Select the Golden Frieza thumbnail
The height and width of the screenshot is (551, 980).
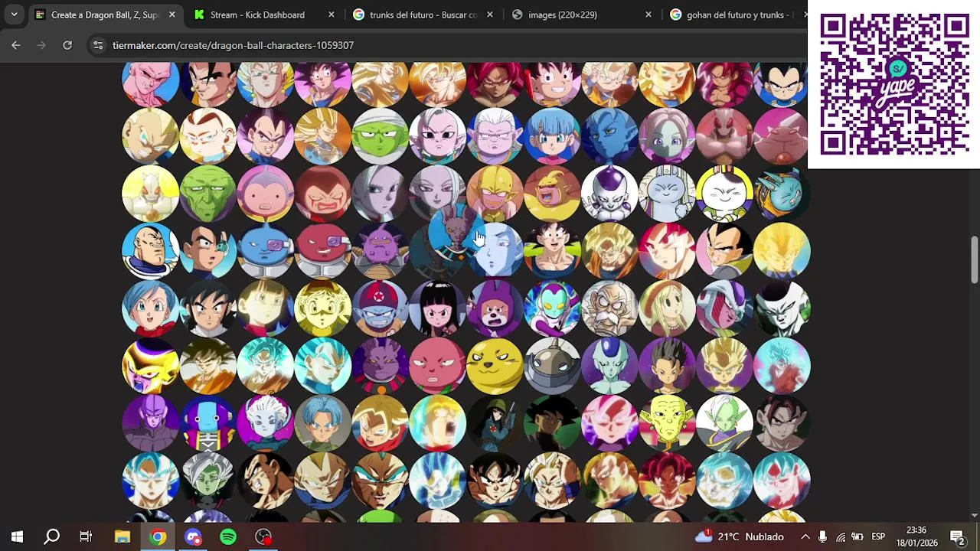coord(151,366)
